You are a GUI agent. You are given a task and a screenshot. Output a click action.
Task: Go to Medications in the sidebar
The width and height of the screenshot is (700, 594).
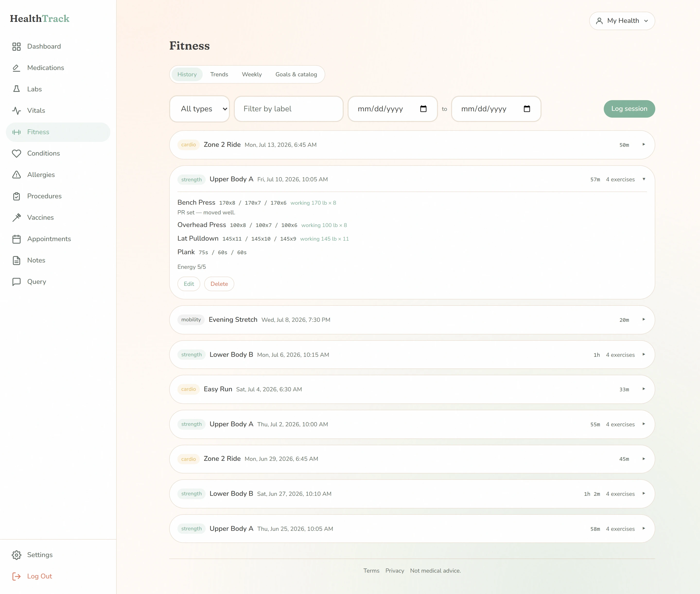[58, 68]
